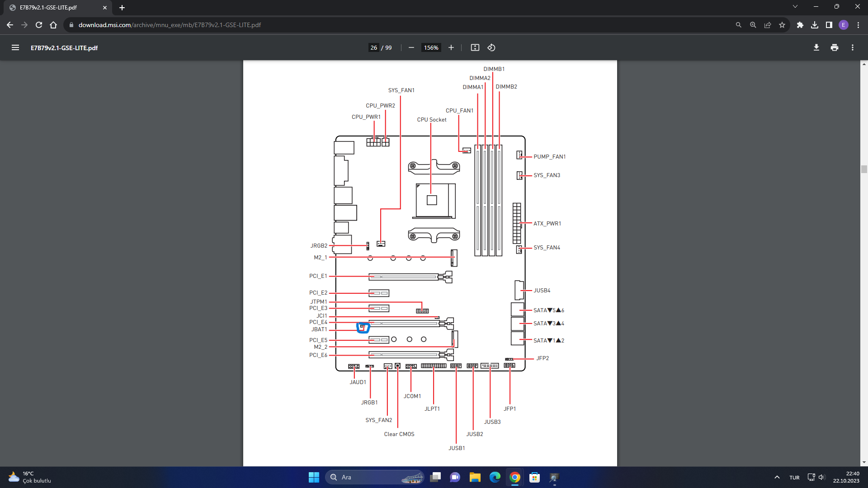The width and height of the screenshot is (868, 488).
Task: Print the PDF document
Action: [835, 47]
